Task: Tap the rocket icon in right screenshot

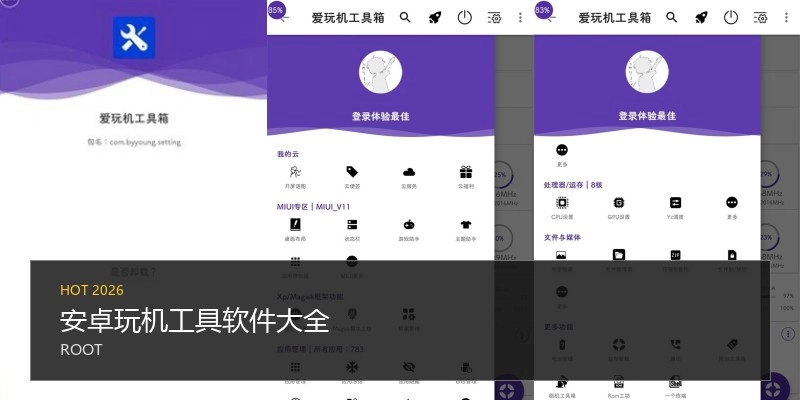Action: point(701,18)
